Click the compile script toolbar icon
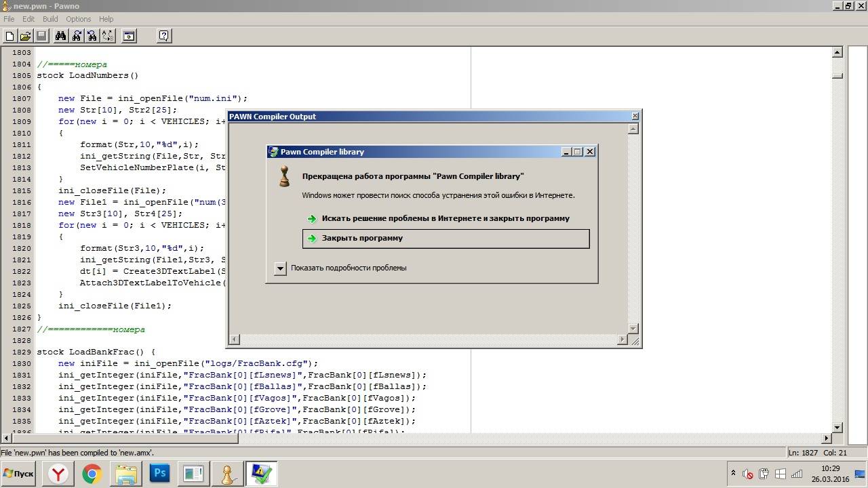 point(129,36)
